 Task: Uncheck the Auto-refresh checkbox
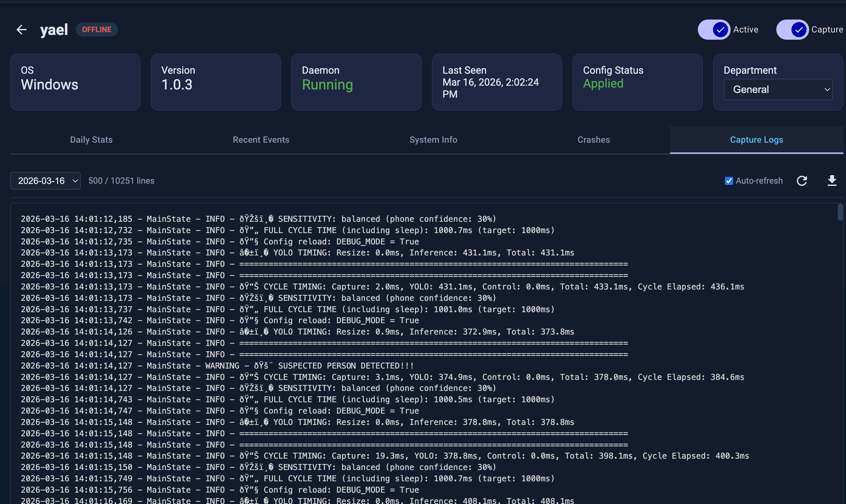point(729,181)
